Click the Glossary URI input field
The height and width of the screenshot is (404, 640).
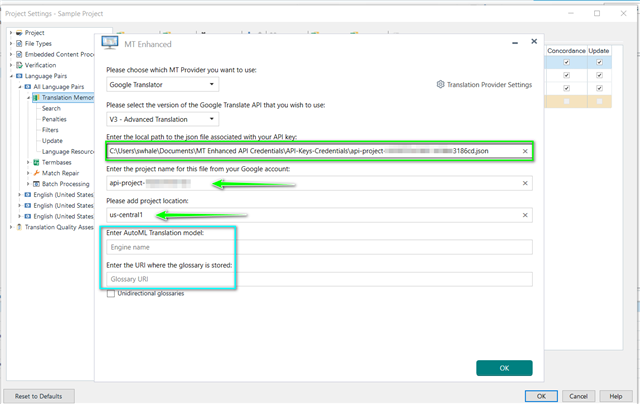319,279
